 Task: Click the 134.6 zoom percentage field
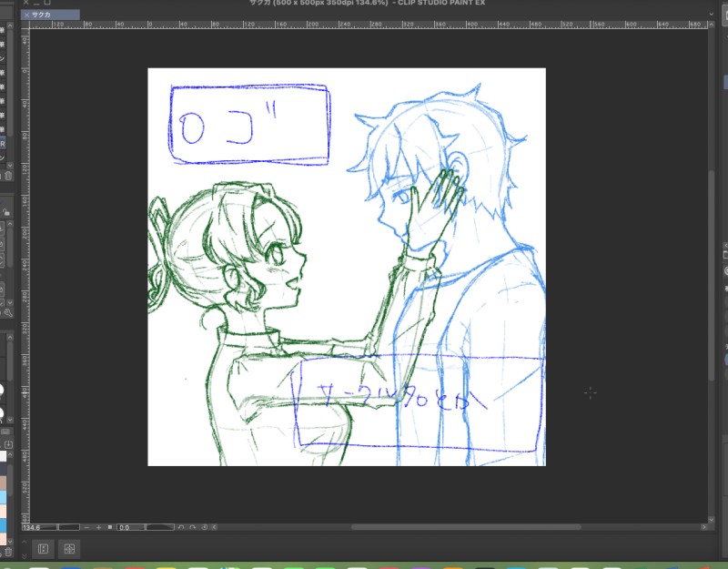39,527
